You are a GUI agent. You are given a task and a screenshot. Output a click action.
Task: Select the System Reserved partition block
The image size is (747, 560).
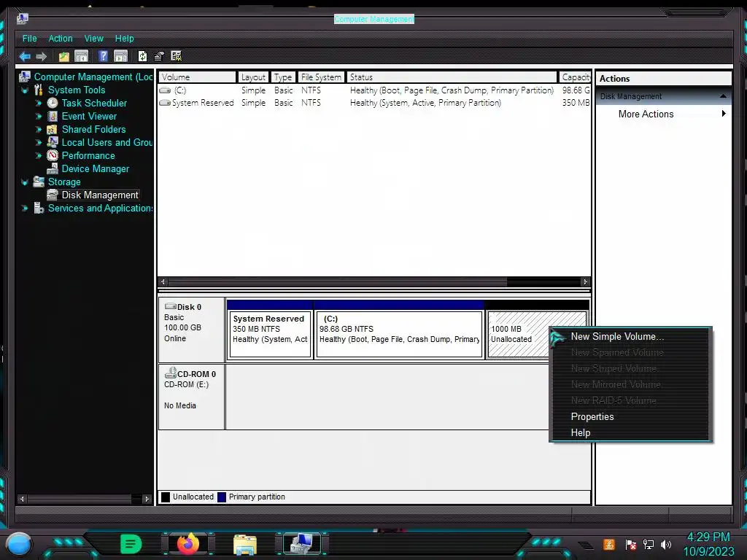point(270,334)
